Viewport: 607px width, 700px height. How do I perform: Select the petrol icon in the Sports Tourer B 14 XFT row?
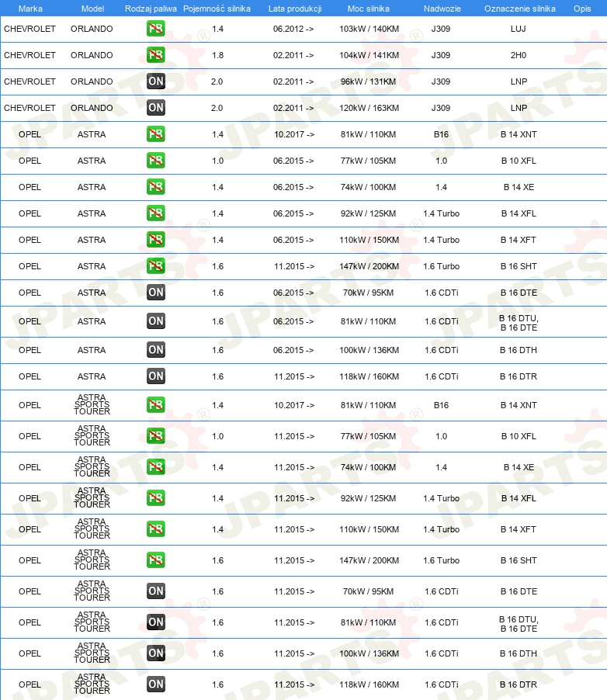pos(155,529)
